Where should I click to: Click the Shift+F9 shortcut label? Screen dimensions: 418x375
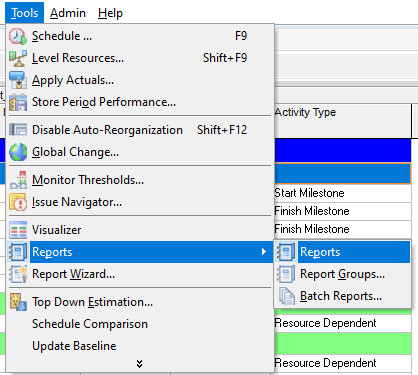pyautogui.click(x=225, y=58)
